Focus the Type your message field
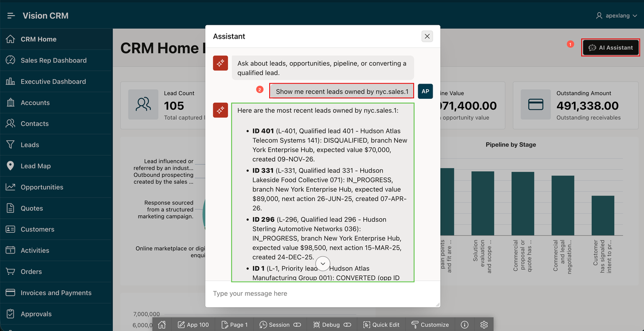This screenshot has width=644, height=331. pyautogui.click(x=323, y=293)
